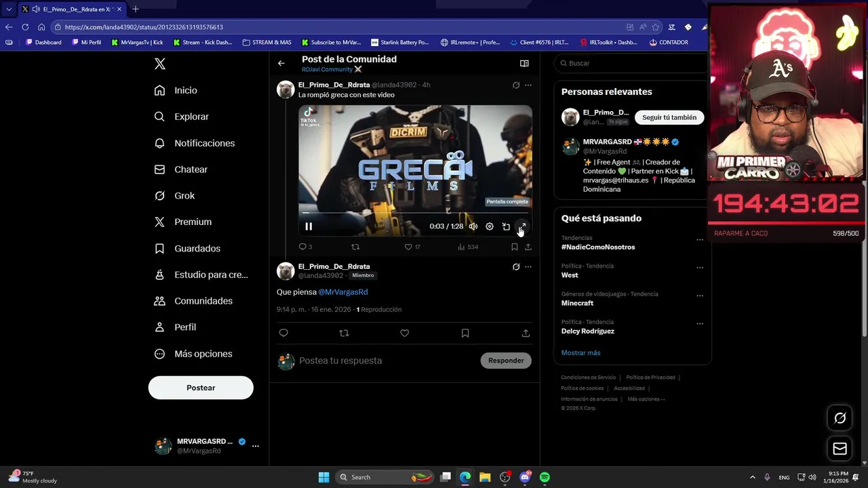Pause the video
This screenshot has width=868, height=488.
[309, 226]
